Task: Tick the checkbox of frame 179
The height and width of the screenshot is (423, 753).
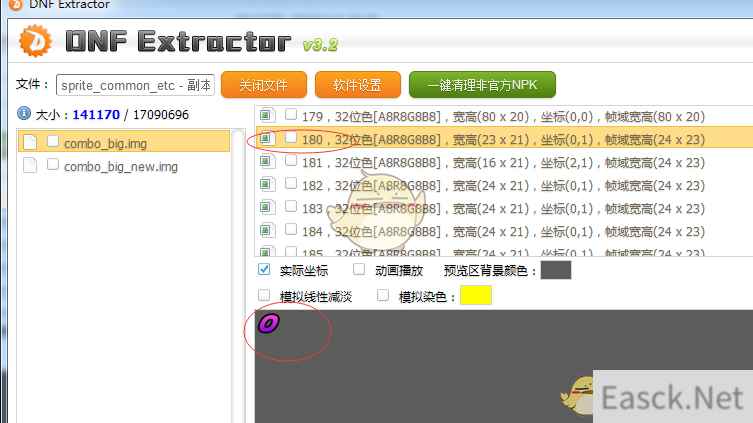Action: (x=291, y=114)
